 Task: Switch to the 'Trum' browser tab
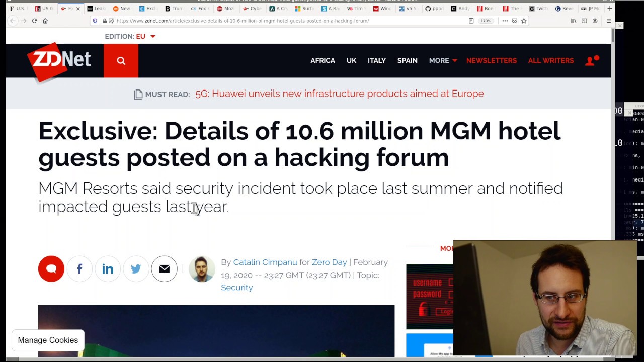[x=175, y=9]
